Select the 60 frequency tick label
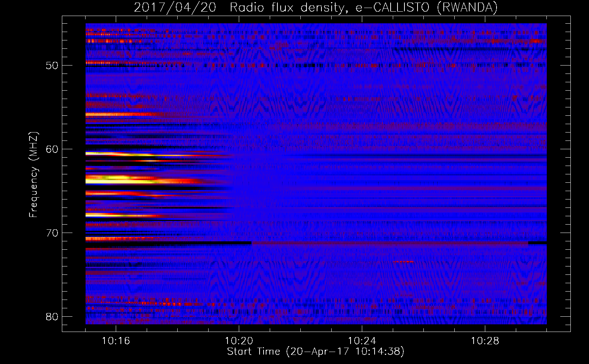The image size is (589, 364). click(52, 149)
